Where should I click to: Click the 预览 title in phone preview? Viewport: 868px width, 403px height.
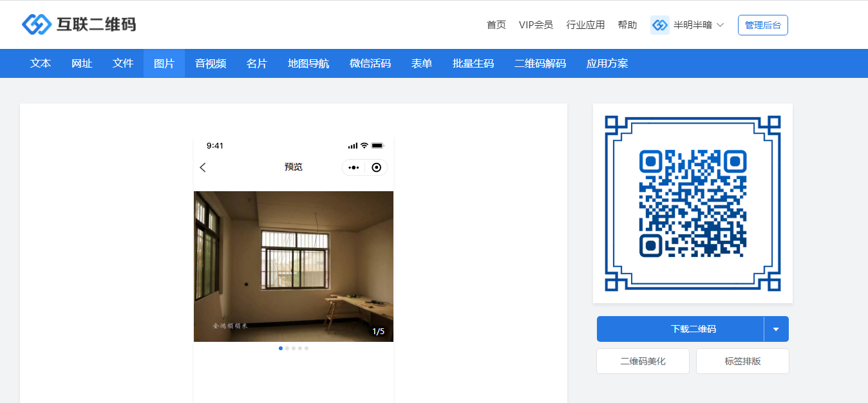click(x=294, y=167)
